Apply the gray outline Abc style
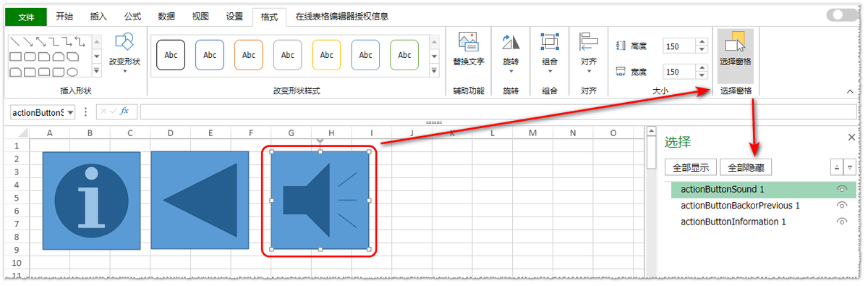The width and height of the screenshot is (868, 286). coord(288,55)
